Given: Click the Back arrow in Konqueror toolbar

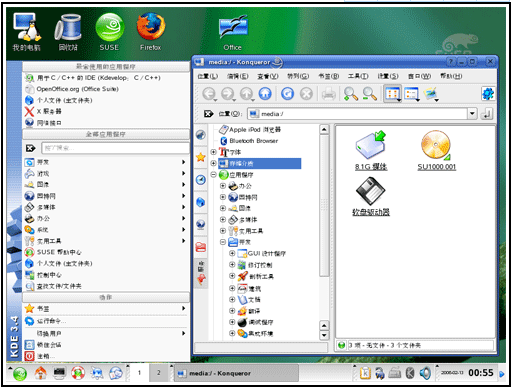Looking at the screenshot, I should pos(209,94).
